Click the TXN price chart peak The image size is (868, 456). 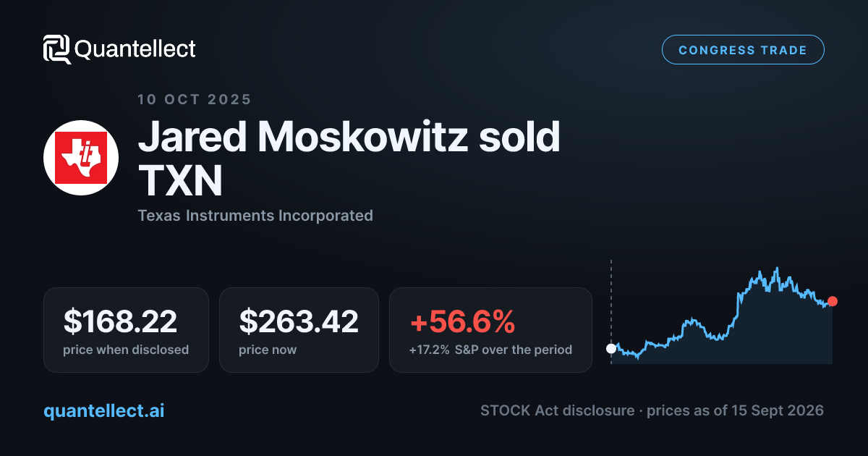(776, 269)
